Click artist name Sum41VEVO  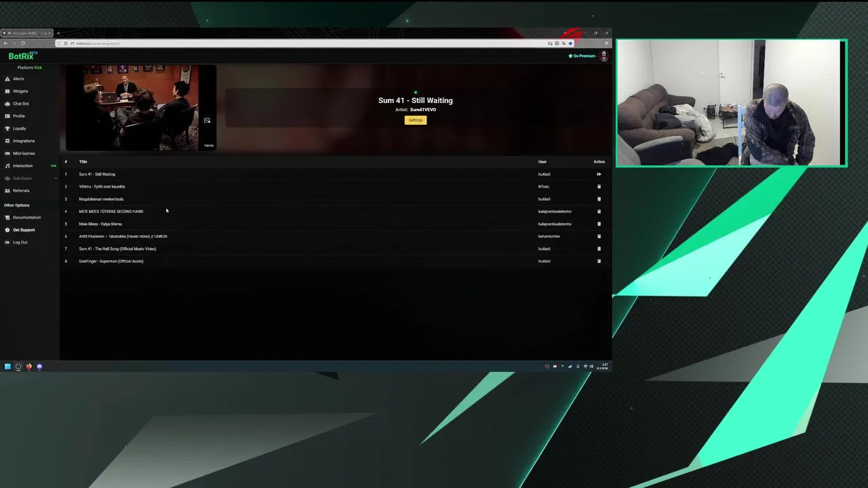click(x=423, y=110)
